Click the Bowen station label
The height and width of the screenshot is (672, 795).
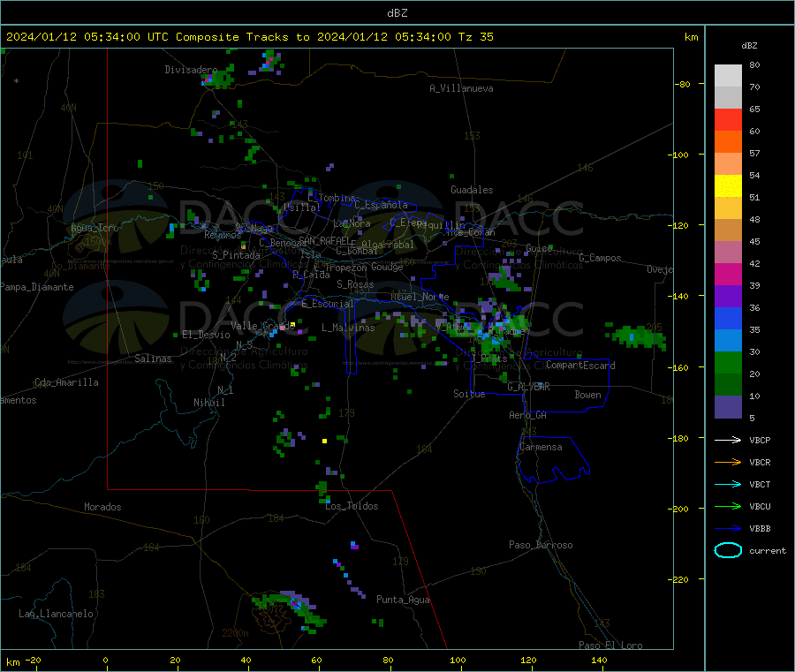point(588,395)
